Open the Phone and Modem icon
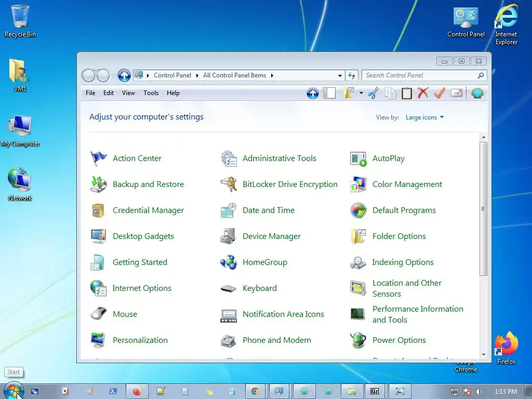The height and width of the screenshot is (399, 532). pyautogui.click(x=229, y=340)
